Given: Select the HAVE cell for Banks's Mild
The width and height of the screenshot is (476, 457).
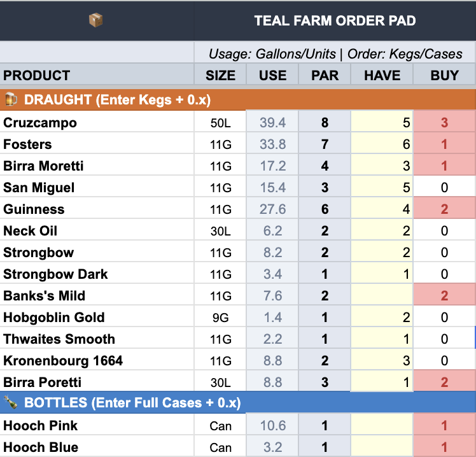Looking at the screenshot, I should click(x=382, y=296).
